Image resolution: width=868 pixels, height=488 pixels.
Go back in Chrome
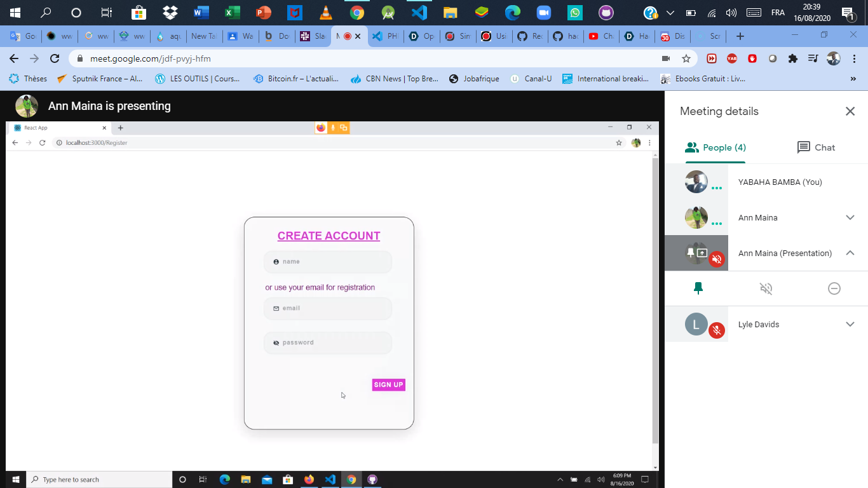[14, 58]
